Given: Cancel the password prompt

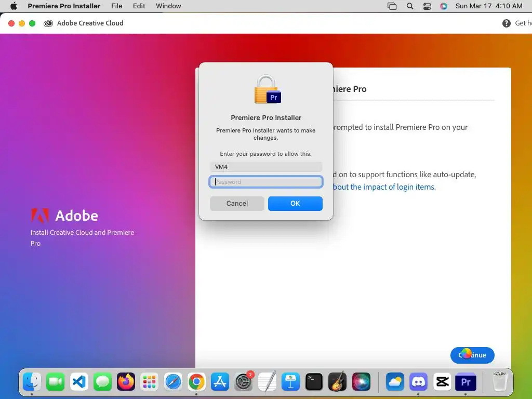Looking at the screenshot, I should (237, 203).
